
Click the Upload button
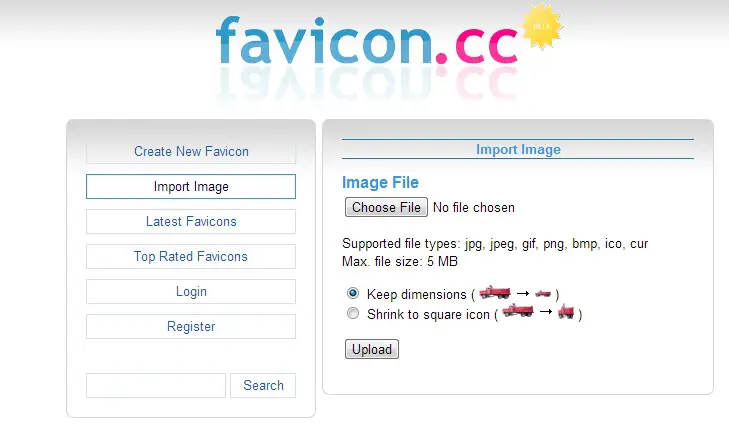point(372,349)
